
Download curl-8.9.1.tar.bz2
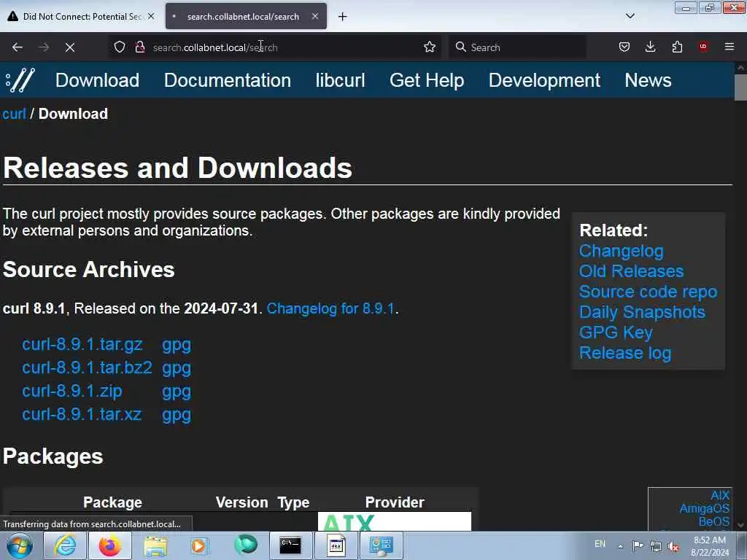pyautogui.click(x=88, y=367)
